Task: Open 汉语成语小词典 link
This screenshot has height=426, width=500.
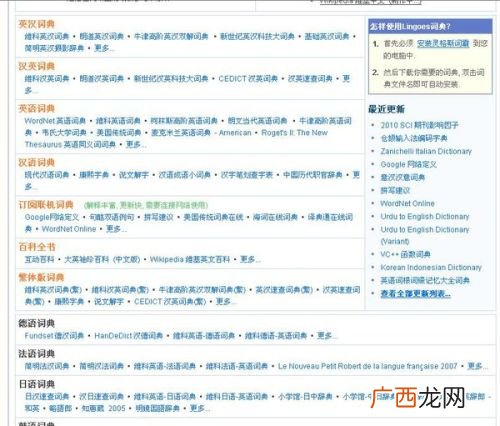Action: (185, 175)
